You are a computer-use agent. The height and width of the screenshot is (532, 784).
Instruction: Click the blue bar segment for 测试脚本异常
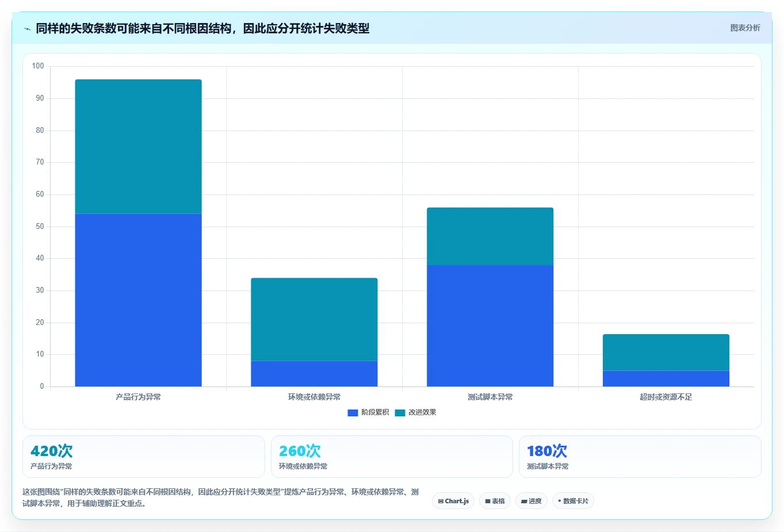490,326
